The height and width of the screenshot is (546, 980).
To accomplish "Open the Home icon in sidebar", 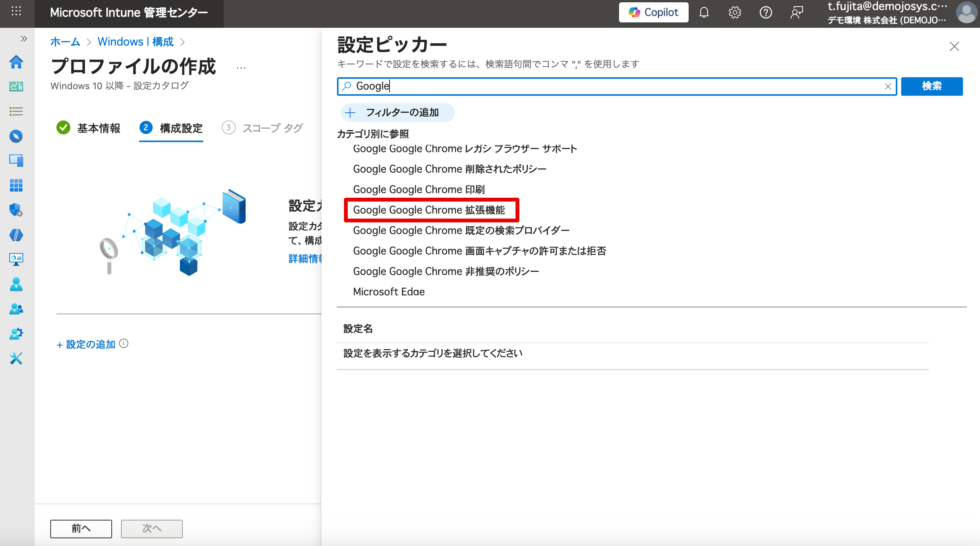I will pyautogui.click(x=16, y=62).
